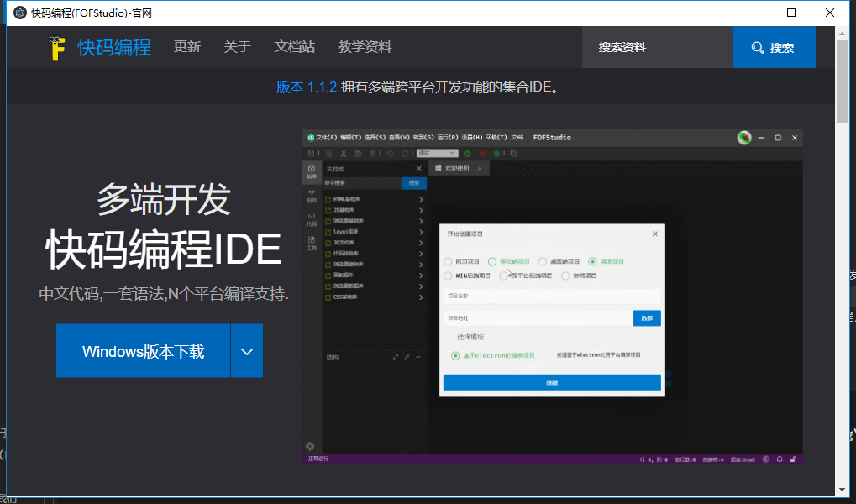Viewport: 856px width, 504px height.
Task: Click the blue 搜索 button in the header
Action: point(775,48)
